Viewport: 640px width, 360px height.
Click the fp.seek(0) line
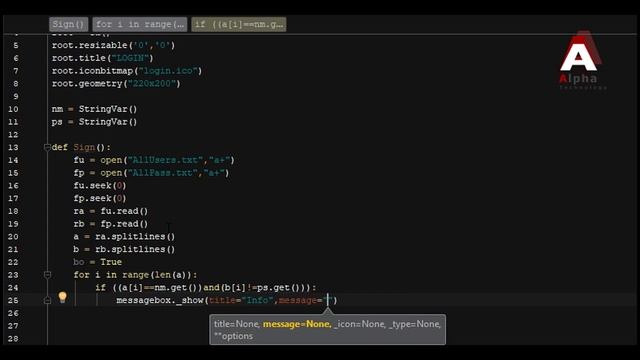point(100,198)
